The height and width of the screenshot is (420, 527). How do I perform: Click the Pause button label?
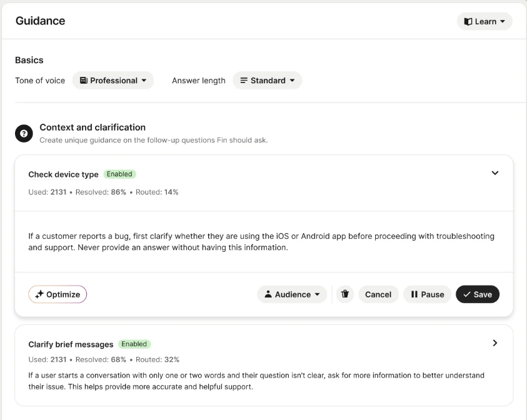[433, 294]
